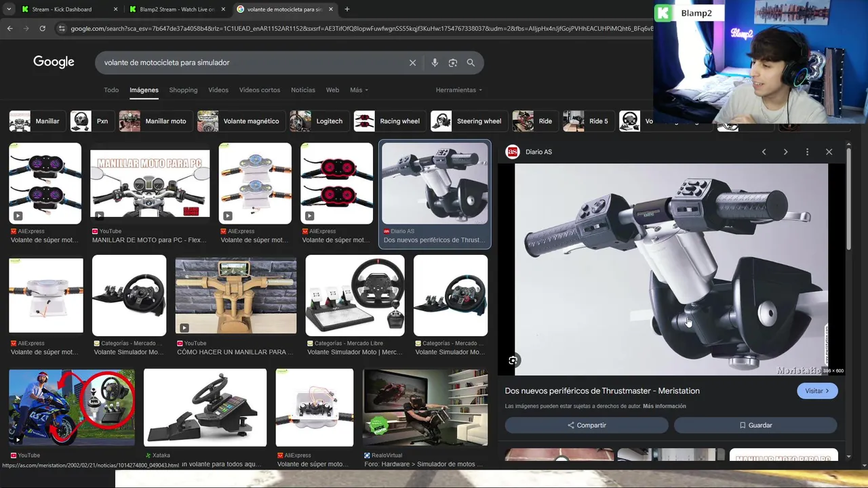The width and height of the screenshot is (868, 488).
Task: Go back with browser back arrow
Action: click(x=9, y=28)
